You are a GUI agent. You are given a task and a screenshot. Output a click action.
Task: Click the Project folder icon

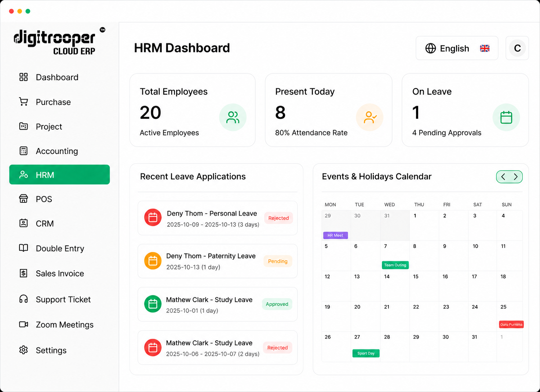pyautogui.click(x=23, y=126)
